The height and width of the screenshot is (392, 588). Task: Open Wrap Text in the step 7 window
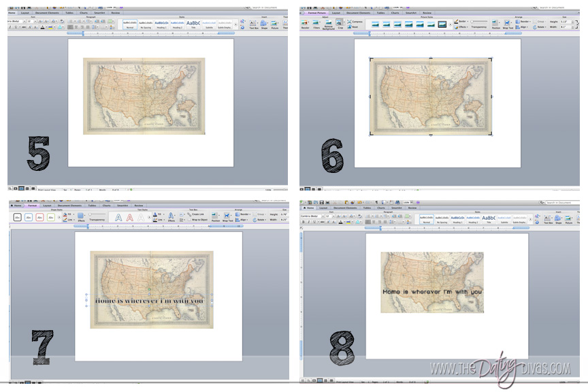tap(227, 218)
